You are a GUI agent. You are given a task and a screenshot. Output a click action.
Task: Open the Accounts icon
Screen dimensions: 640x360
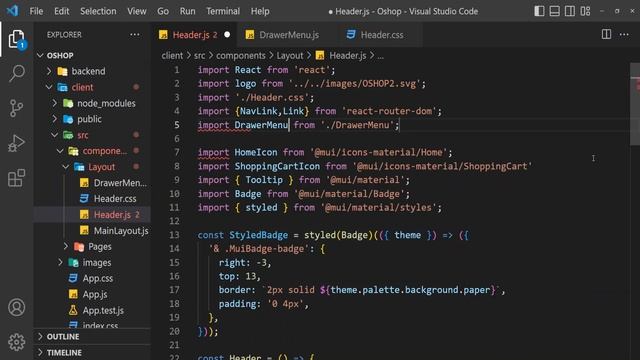(x=16, y=307)
